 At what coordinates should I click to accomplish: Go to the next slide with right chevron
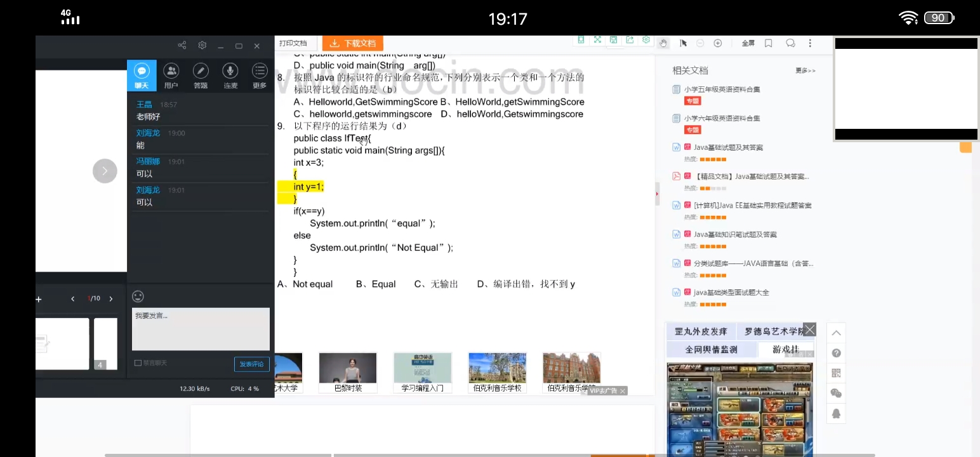coord(111,299)
